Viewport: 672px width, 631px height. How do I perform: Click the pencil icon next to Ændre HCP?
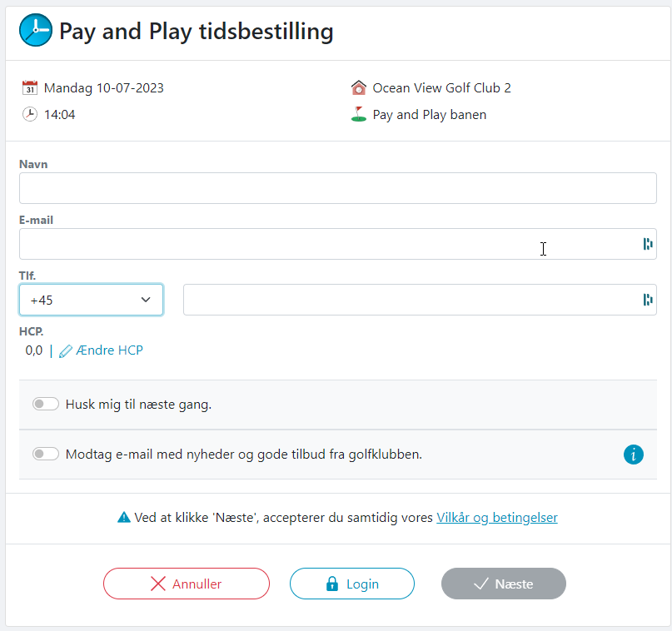coord(66,351)
